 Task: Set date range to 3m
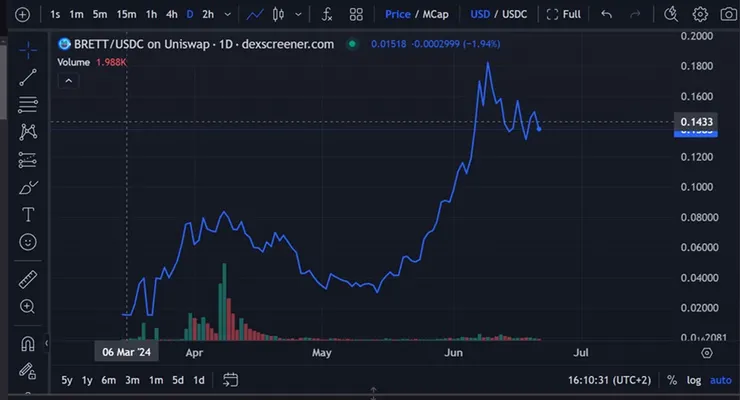pos(132,380)
